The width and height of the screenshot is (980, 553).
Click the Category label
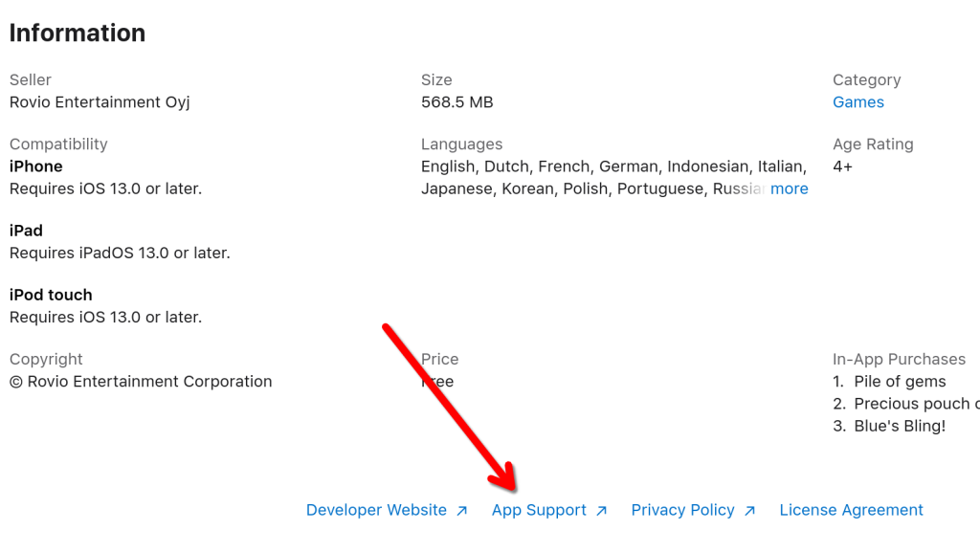(x=866, y=80)
